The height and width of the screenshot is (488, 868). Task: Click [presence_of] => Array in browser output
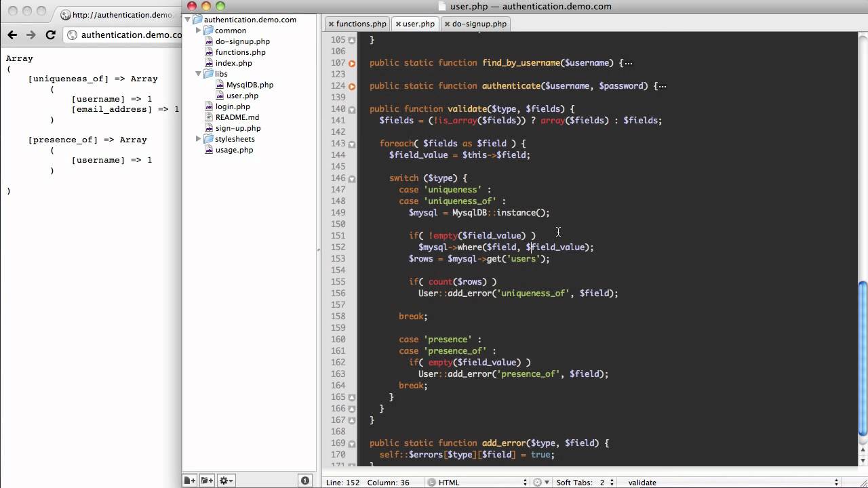click(87, 140)
